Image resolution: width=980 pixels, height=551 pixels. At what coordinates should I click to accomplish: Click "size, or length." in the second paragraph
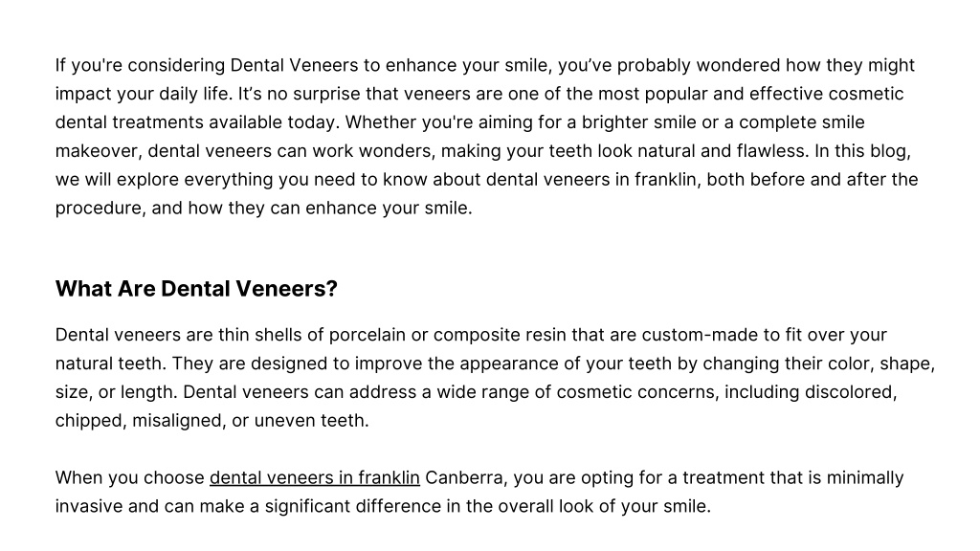point(116,392)
